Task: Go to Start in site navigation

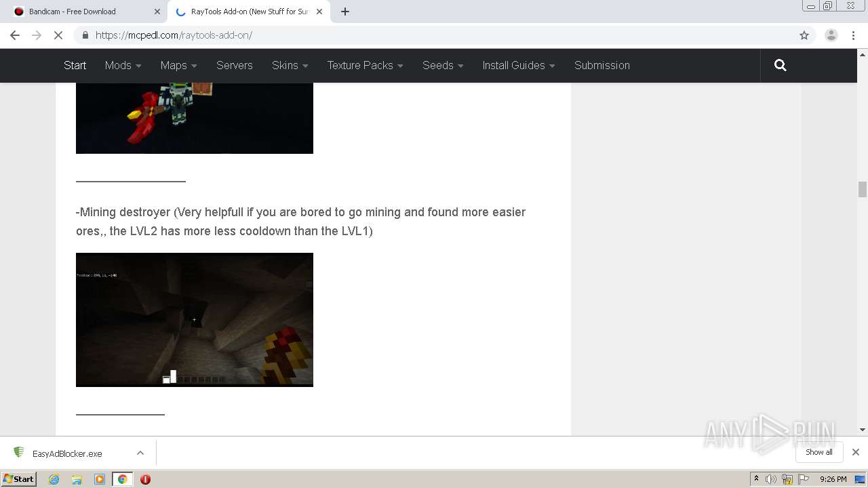Action: pyautogui.click(x=75, y=65)
